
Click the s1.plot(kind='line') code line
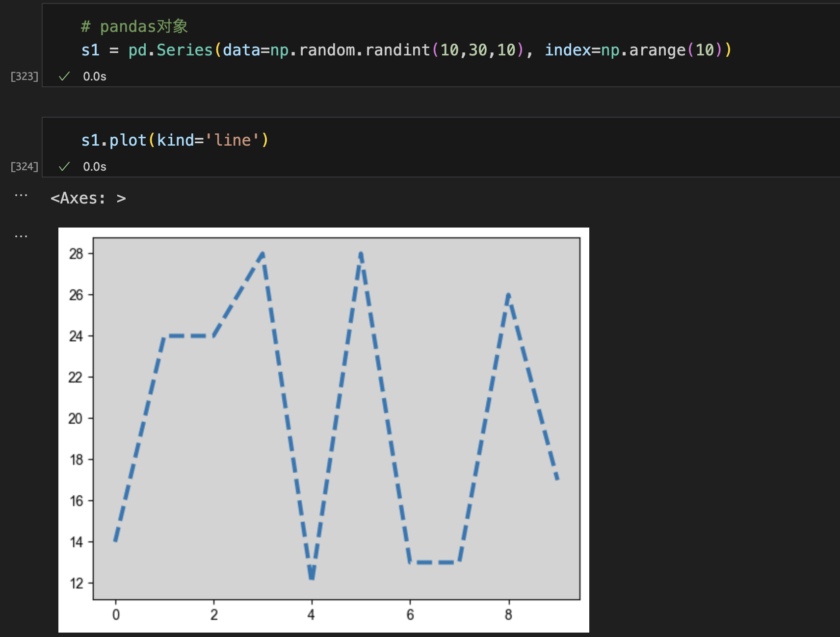click(175, 140)
